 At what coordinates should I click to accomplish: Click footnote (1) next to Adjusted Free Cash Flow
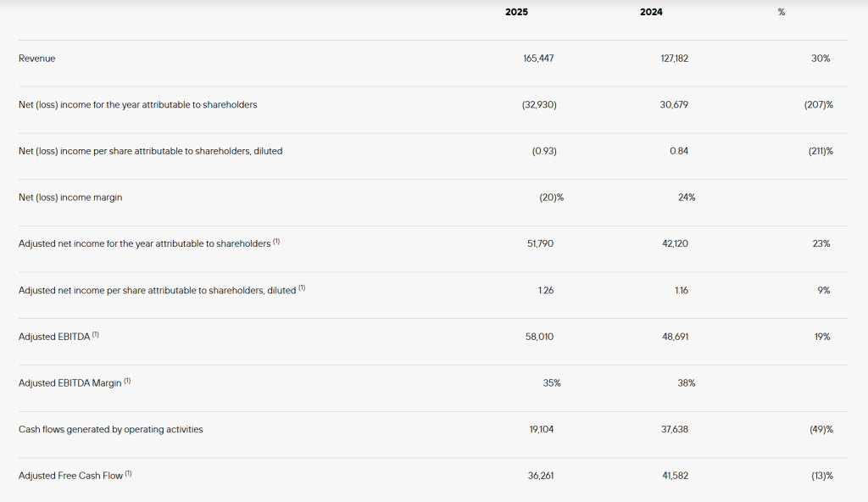[x=128, y=474]
